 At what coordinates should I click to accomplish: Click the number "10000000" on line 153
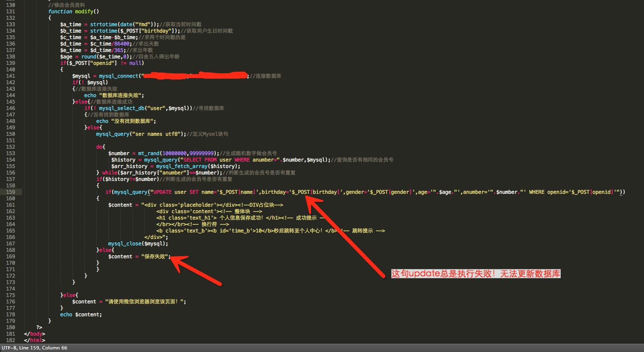[174, 153]
